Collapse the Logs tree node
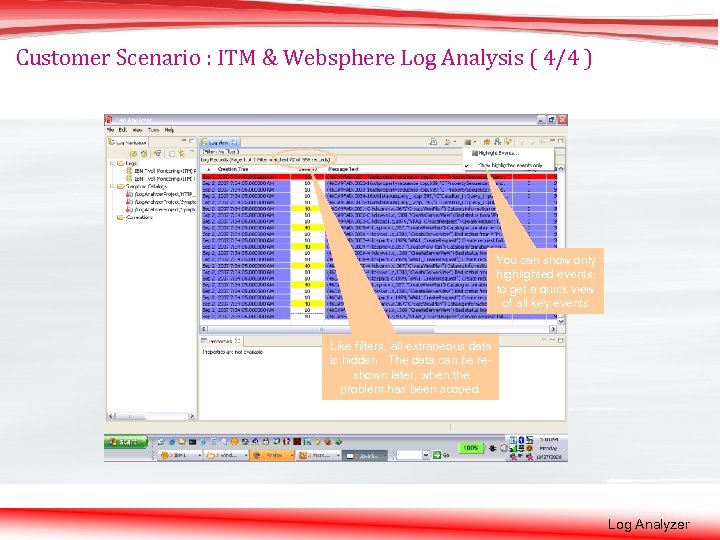This screenshot has height=540, width=720. (112, 163)
